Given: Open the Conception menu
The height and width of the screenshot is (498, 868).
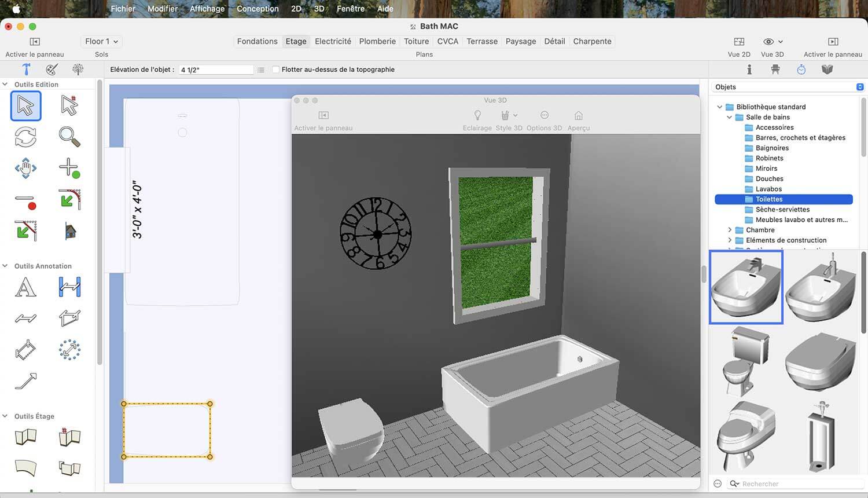Looking at the screenshot, I should tap(258, 9).
